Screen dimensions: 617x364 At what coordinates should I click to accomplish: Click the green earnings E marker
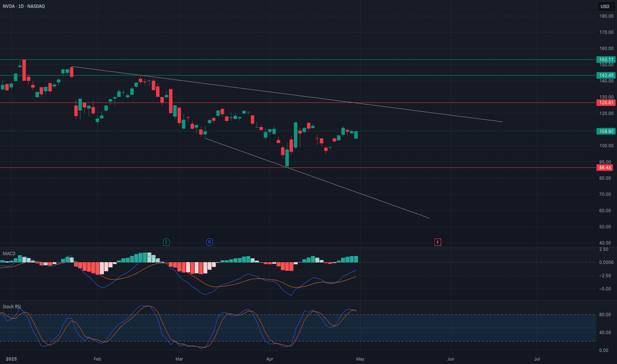point(166,242)
